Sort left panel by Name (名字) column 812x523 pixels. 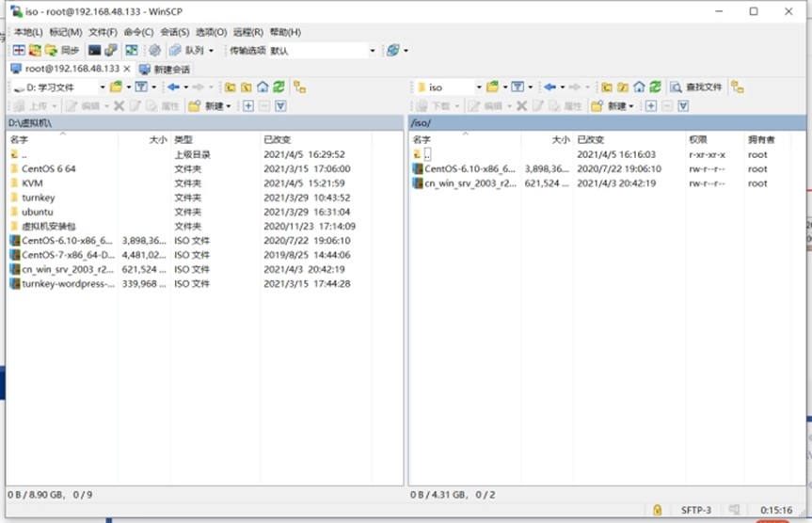(x=62, y=139)
